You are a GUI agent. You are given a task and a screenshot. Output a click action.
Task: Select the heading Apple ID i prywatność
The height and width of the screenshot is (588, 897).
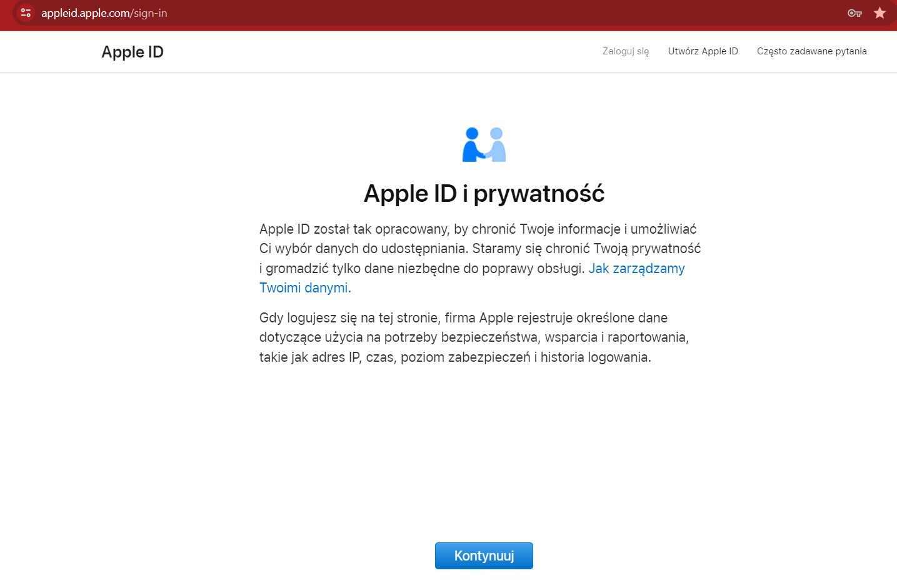[484, 194]
